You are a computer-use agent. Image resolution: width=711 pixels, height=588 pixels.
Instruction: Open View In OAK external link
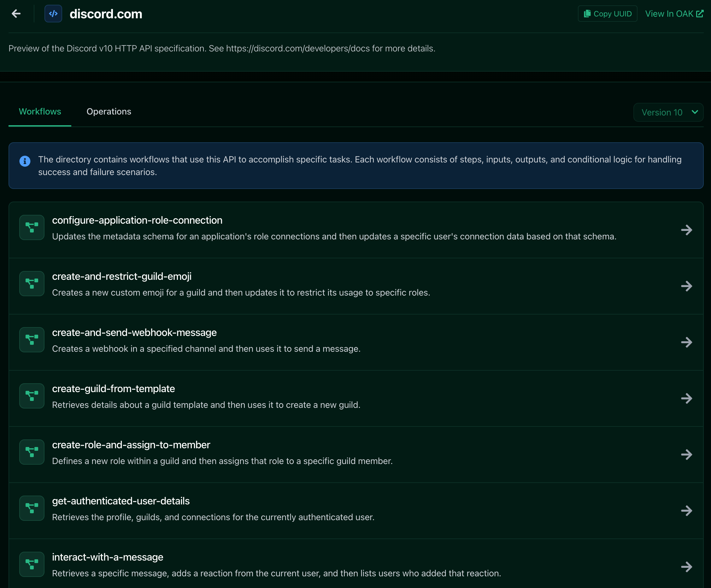(x=674, y=14)
